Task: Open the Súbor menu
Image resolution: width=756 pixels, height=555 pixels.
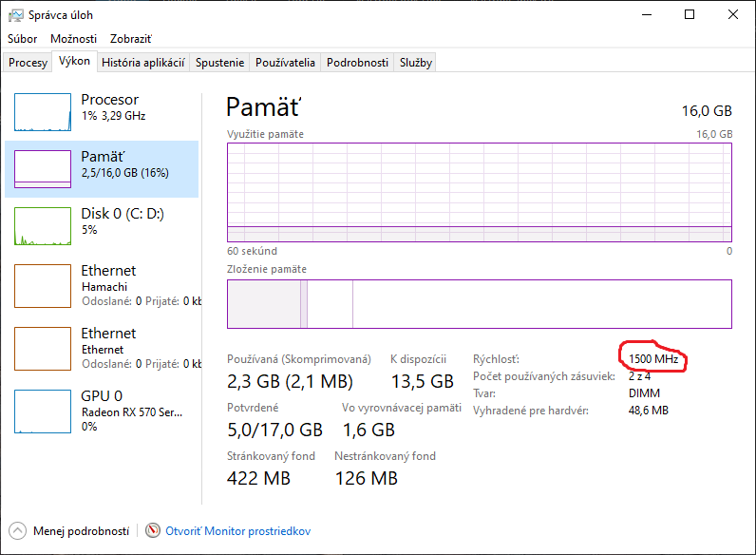Action: 23,39
